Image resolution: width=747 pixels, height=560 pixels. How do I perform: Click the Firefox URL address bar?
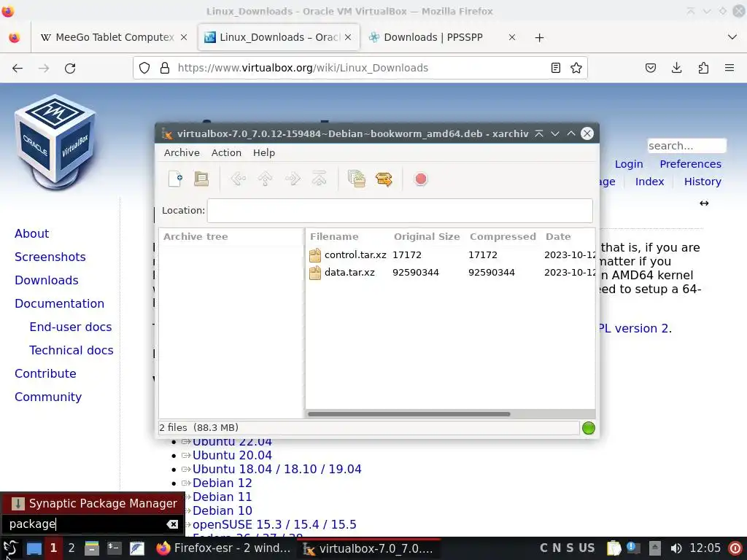coord(360,68)
